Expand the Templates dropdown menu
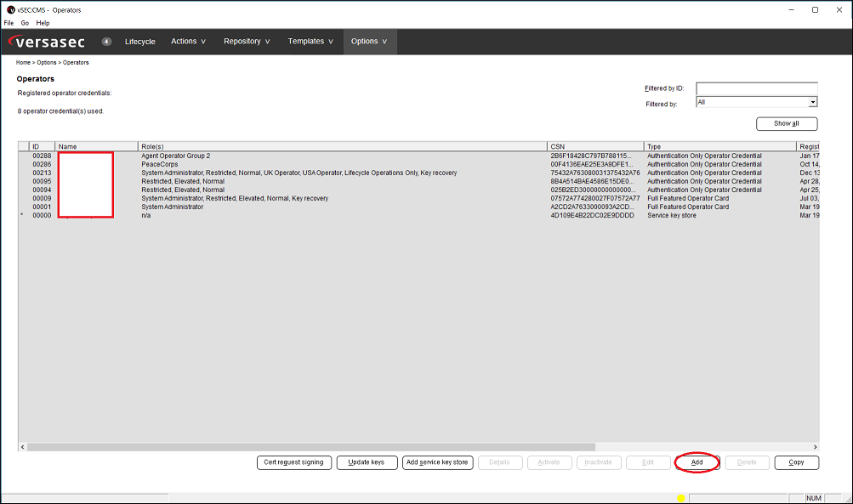 tap(310, 42)
